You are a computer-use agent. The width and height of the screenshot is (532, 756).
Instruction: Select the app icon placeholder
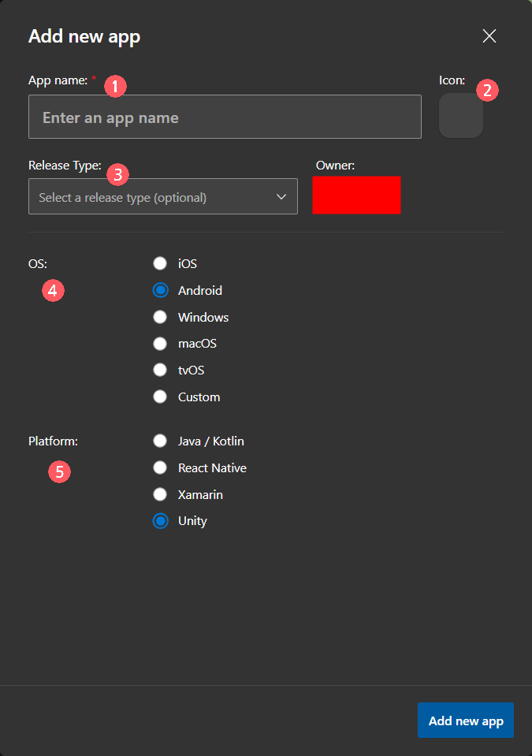tap(461, 116)
